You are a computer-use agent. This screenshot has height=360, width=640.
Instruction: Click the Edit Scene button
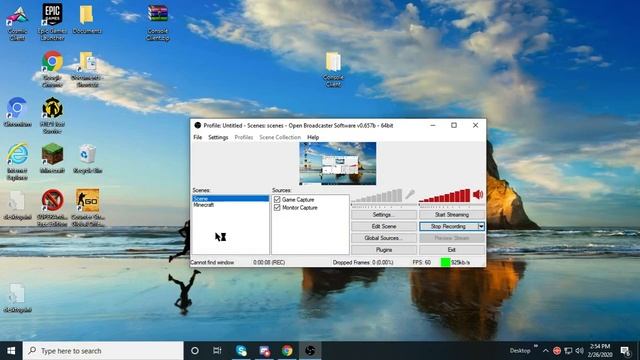coord(384,226)
